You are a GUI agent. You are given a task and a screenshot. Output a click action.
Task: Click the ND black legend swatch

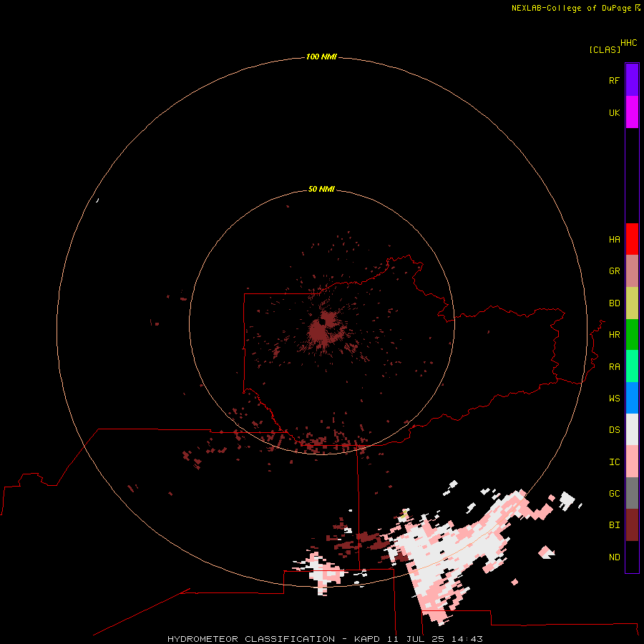(632, 557)
